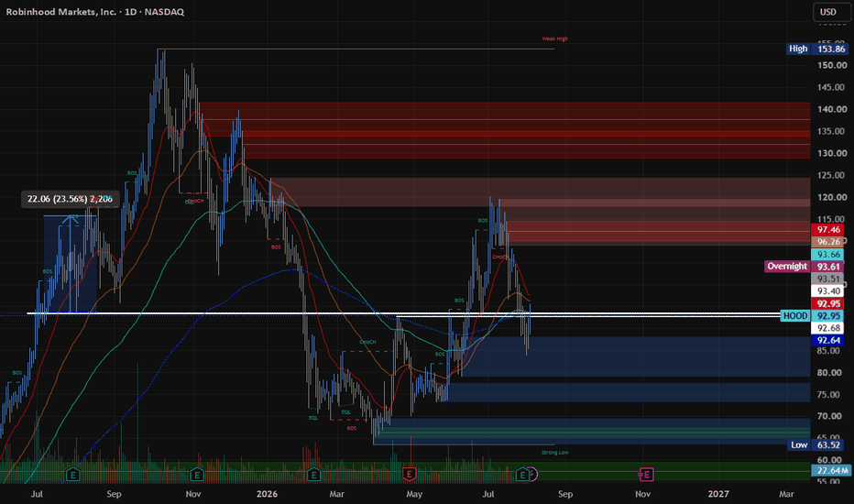This screenshot has width=854, height=504.
Task: Click the Weak High annotation label
Action: [x=554, y=38]
